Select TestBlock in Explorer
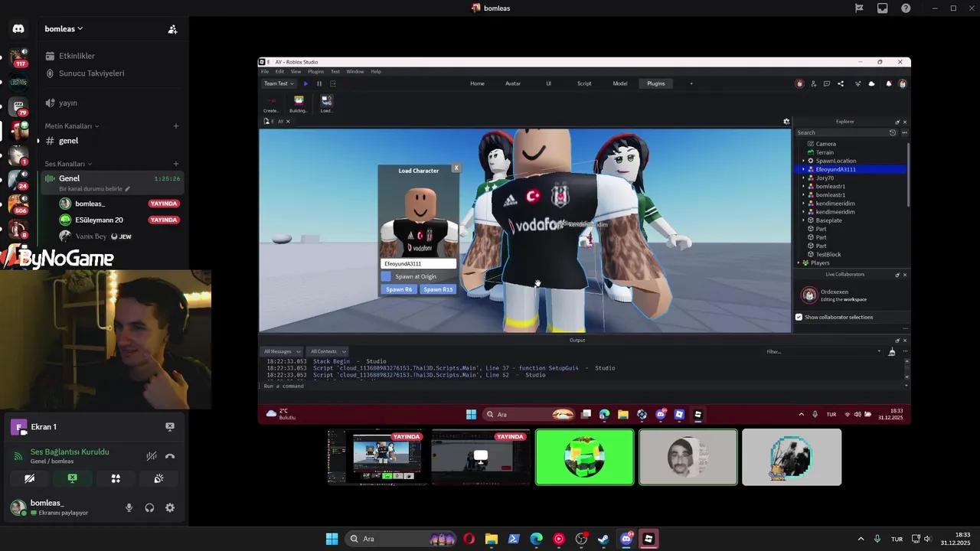Viewport: 980px width, 551px height. point(828,254)
